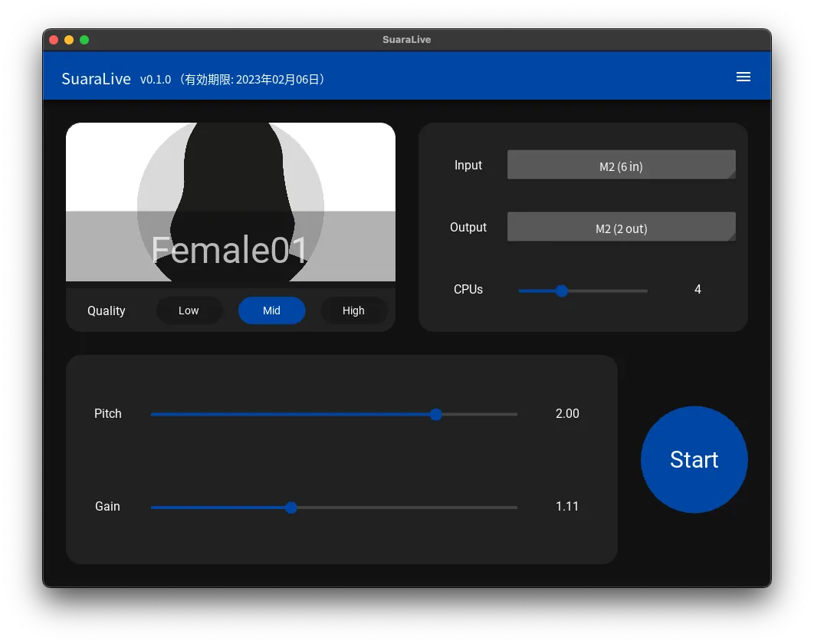Minimize window using yellow button
Image resolution: width=814 pixels, height=644 pixels.
click(69, 40)
